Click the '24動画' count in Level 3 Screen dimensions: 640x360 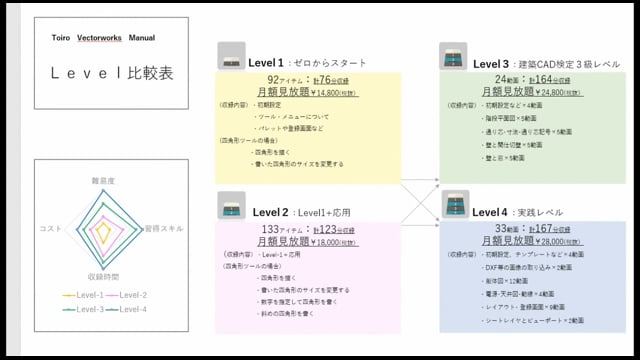(507, 79)
